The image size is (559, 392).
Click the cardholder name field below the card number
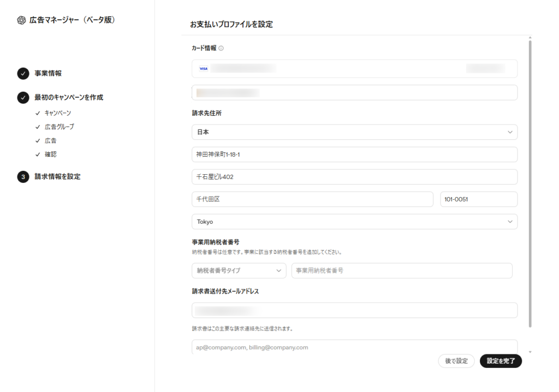(354, 93)
